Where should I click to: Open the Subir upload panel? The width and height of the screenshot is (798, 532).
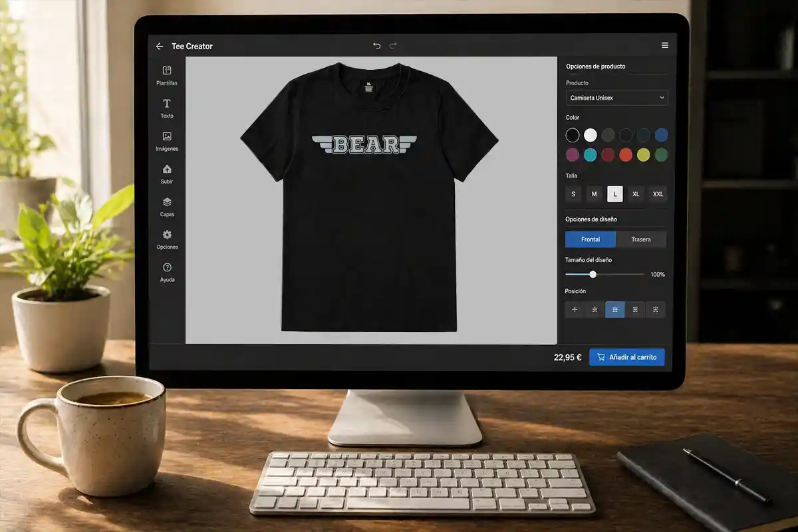click(x=167, y=174)
